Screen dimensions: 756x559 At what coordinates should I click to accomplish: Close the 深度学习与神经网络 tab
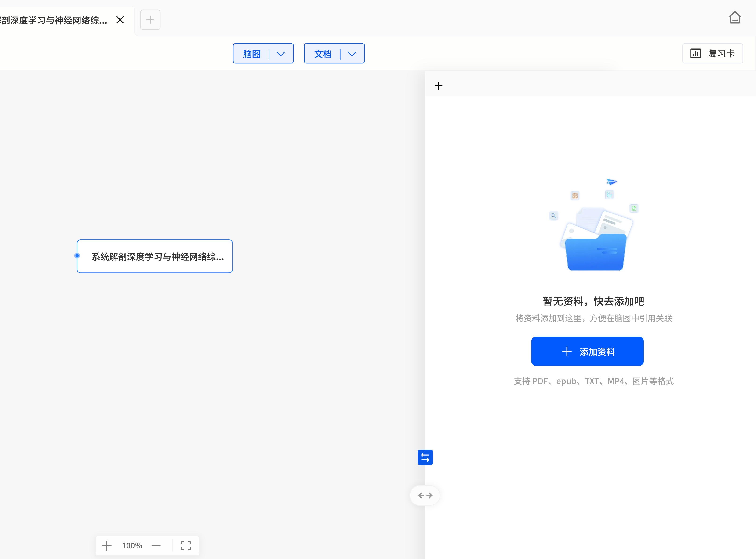click(120, 20)
